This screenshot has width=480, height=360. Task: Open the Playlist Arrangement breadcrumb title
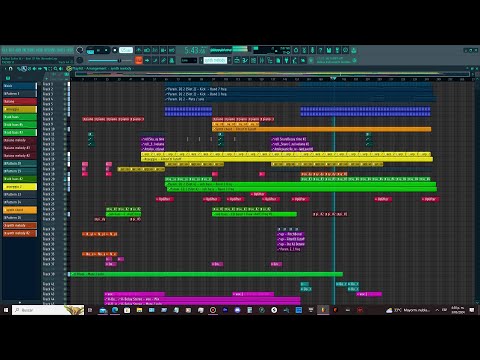pos(103,68)
